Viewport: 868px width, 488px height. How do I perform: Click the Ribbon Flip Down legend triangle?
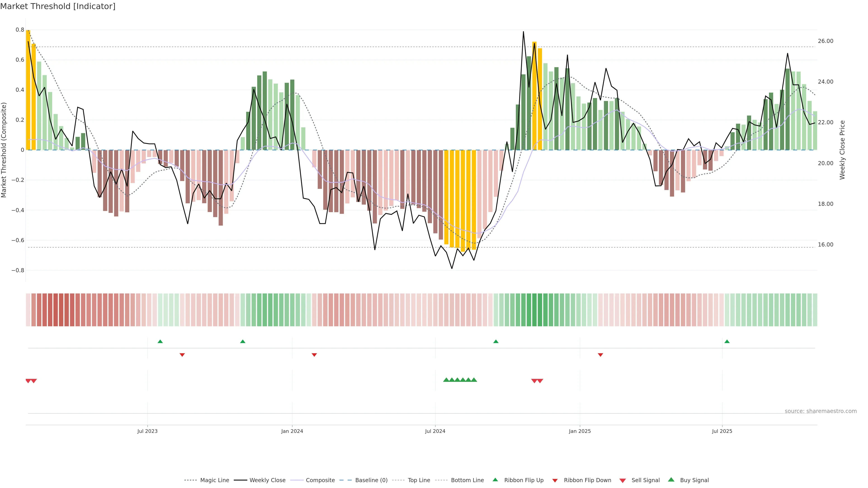555,480
